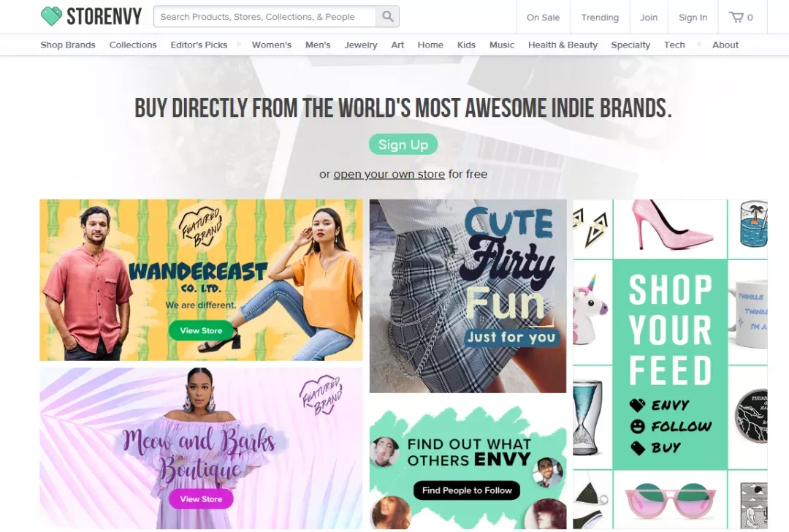Viewport: 789px width, 532px height.
Task: Click the unicorn product image
Action: [x=592, y=312]
